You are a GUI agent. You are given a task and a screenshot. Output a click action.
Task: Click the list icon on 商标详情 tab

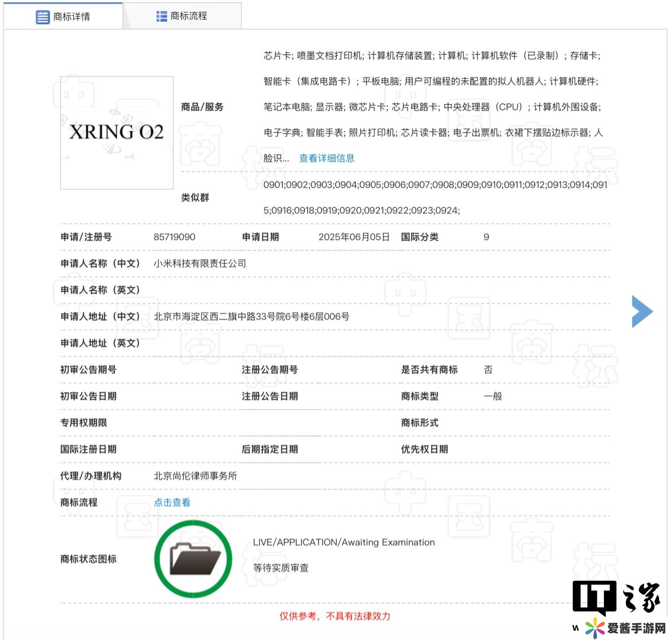click(42, 17)
